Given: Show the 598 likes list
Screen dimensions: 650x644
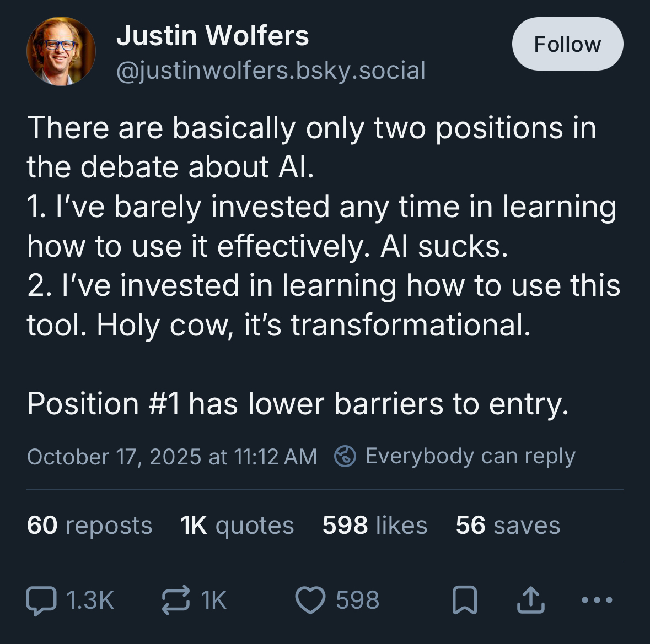Looking at the screenshot, I should pyautogui.click(x=374, y=525).
